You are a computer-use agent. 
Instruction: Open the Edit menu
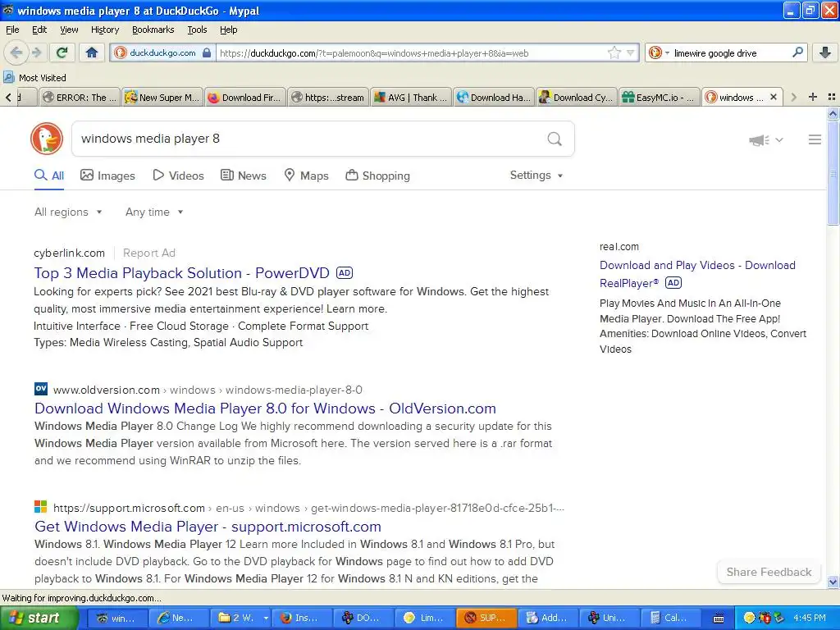[39, 30]
